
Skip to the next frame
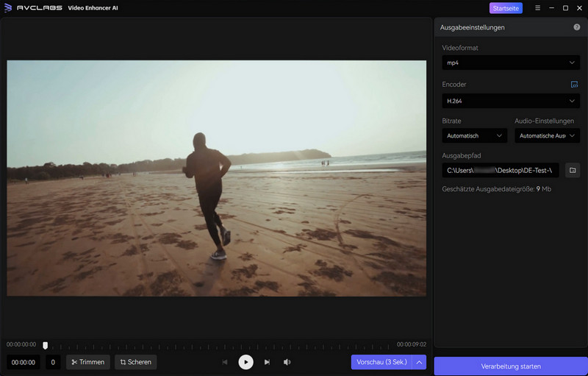point(267,362)
